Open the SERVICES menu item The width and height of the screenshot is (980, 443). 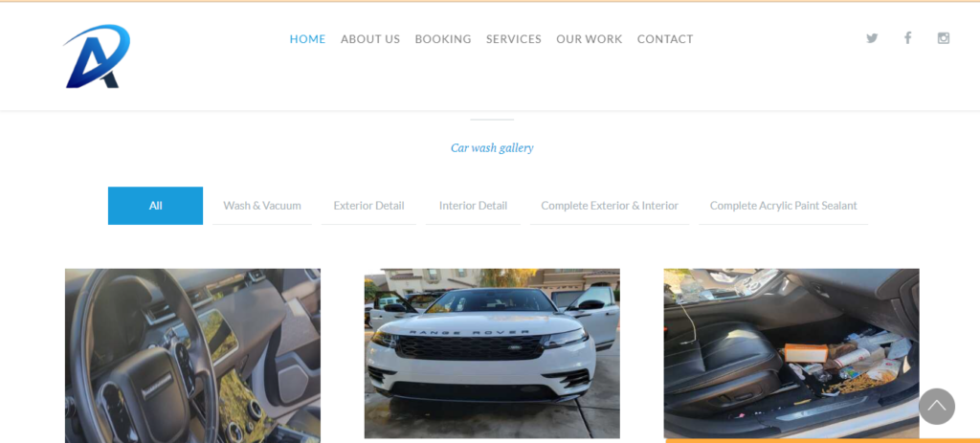click(x=514, y=38)
